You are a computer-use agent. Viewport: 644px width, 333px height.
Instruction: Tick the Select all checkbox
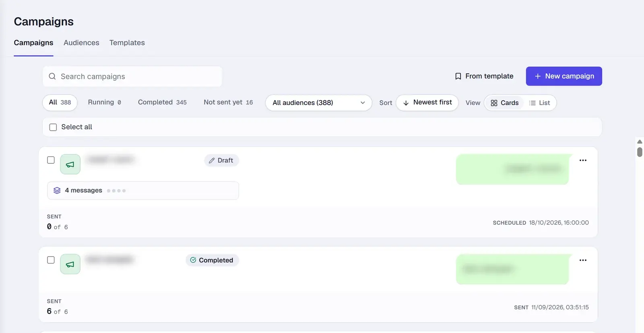(x=53, y=127)
